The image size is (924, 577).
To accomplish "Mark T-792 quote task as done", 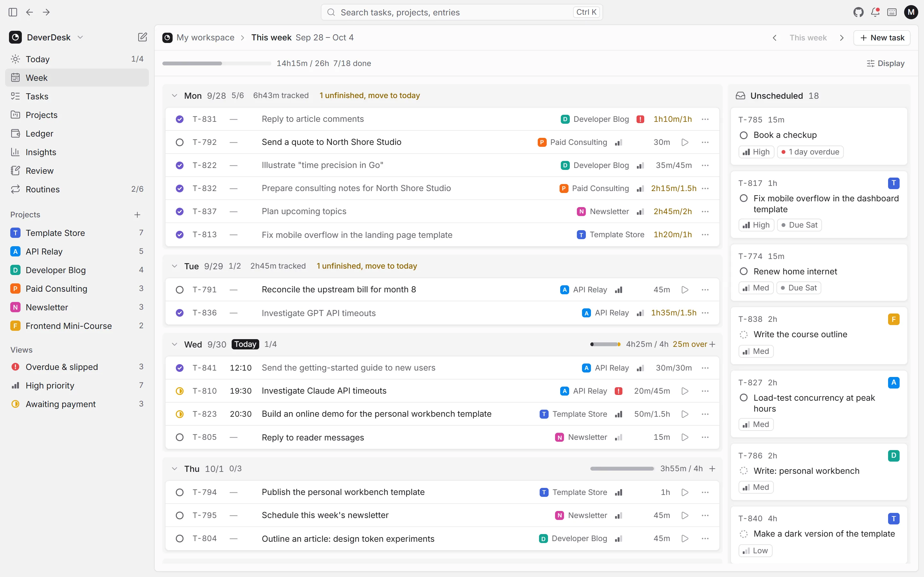I will tap(179, 142).
